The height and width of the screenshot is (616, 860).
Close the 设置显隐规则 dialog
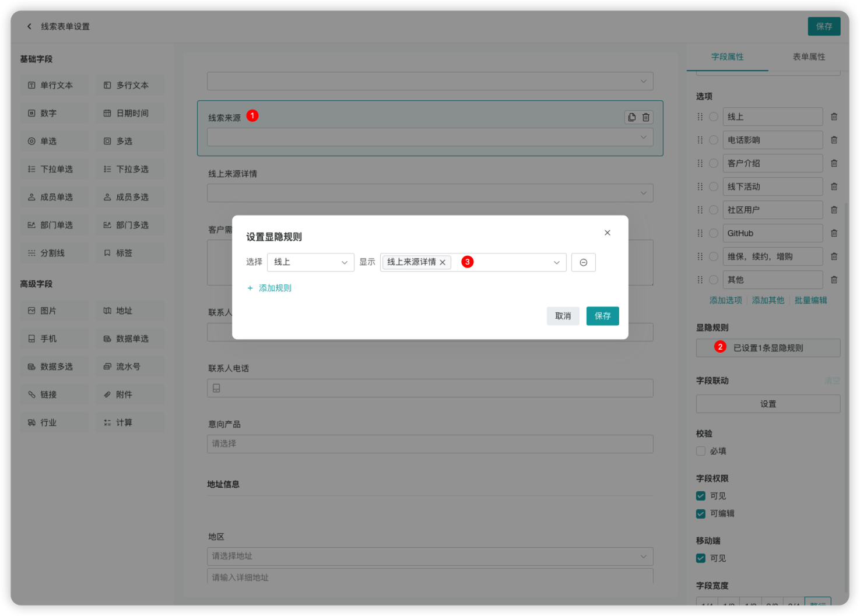click(x=607, y=233)
